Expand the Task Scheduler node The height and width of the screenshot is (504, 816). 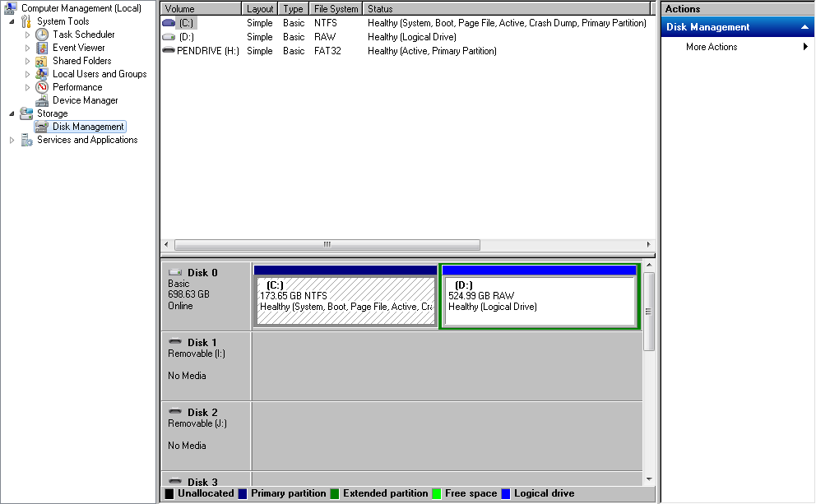click(28, 35)
